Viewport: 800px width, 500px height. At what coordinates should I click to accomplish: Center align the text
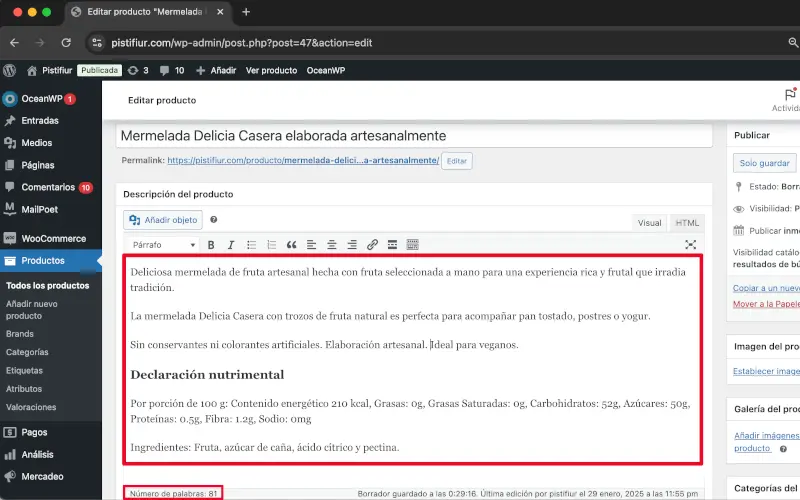click(x=332, y=245)
